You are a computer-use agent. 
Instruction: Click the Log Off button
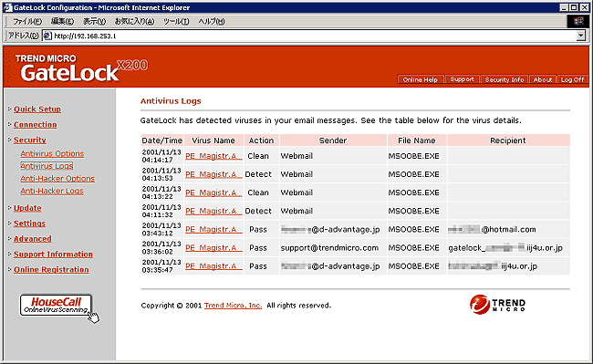pos(573,79)
